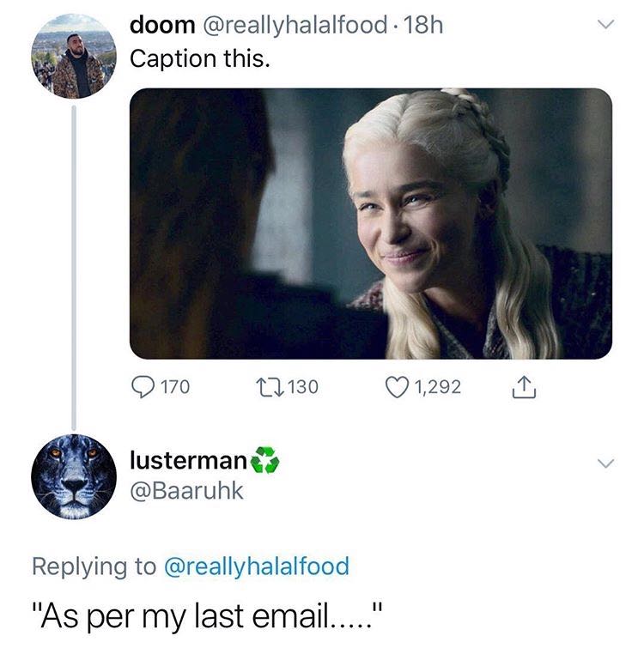
Task: Select the doom display name
Action: [162, 25]
